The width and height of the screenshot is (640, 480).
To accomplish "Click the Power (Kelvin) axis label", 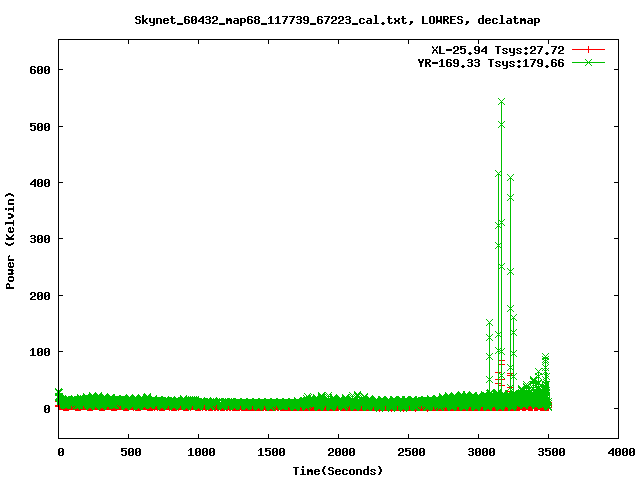I will pos(10,241).
